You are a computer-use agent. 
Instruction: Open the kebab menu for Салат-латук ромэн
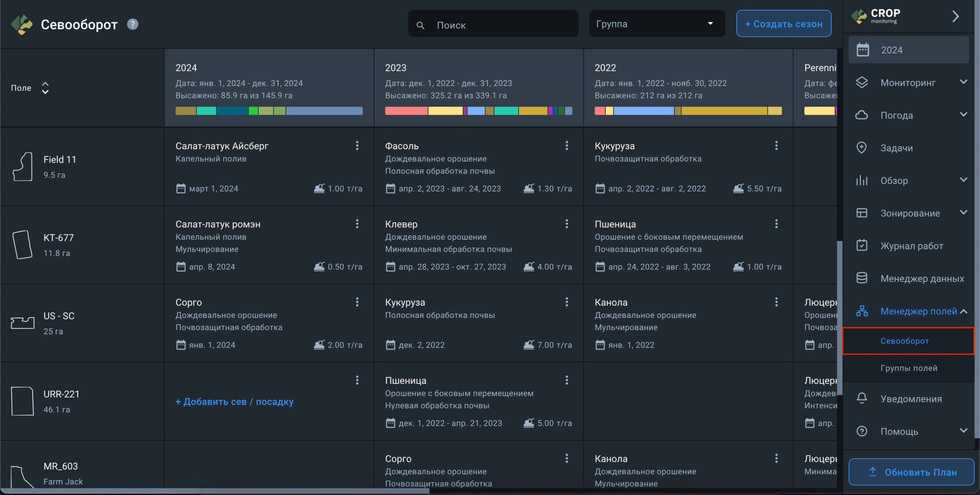[357, 224]
